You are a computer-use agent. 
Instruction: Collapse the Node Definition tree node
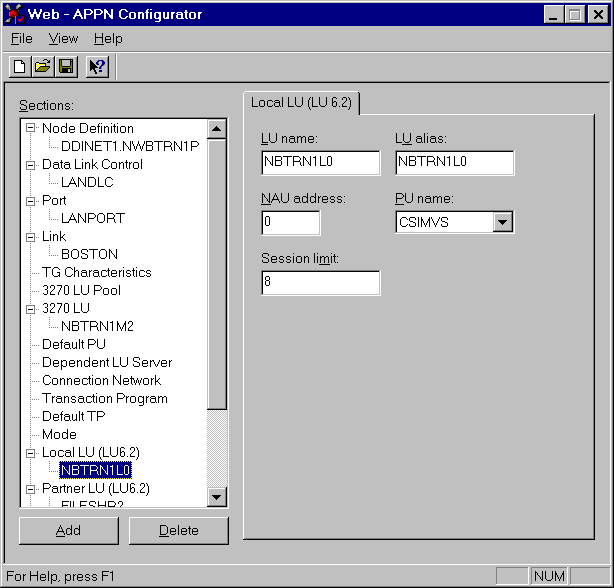(31, 128)
